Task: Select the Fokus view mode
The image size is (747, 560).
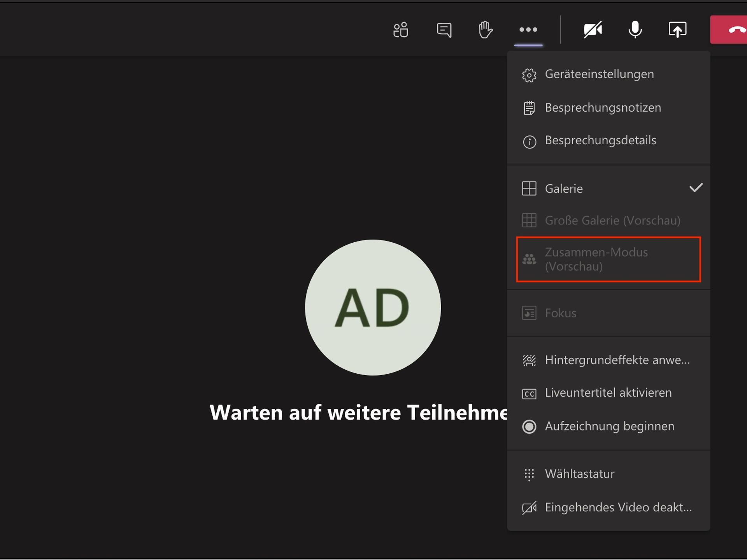Action: [x=561, y=313]
